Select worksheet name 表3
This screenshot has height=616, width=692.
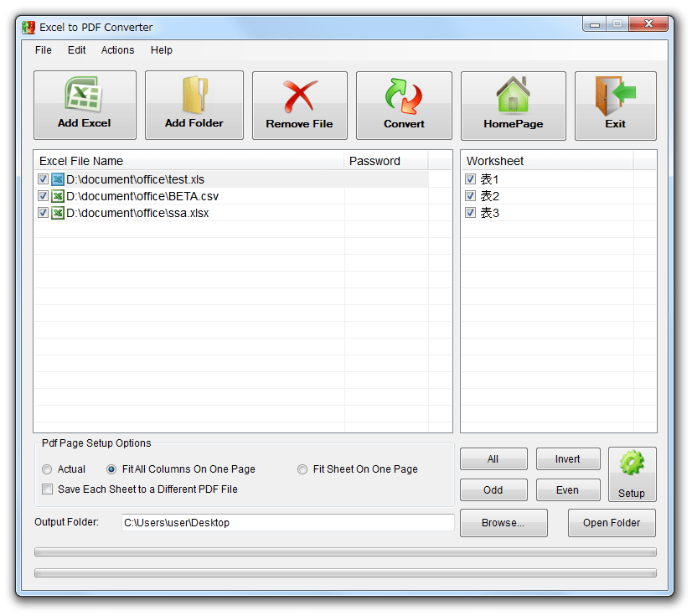pyautogui.click(x=489, y=213)
